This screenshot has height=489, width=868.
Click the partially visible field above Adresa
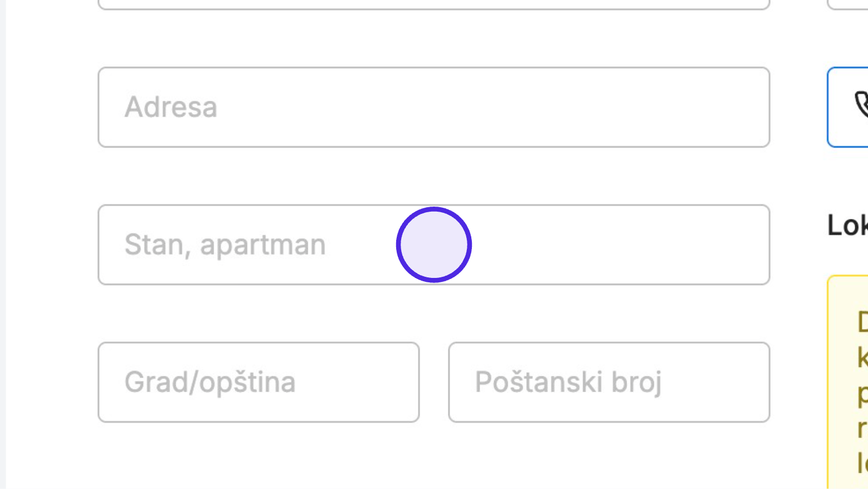tap(434, 4)
